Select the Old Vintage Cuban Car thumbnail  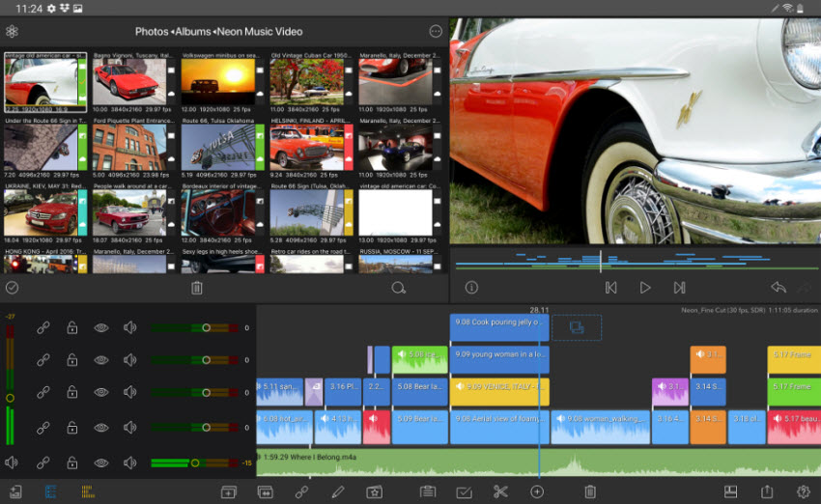(307, 82)
